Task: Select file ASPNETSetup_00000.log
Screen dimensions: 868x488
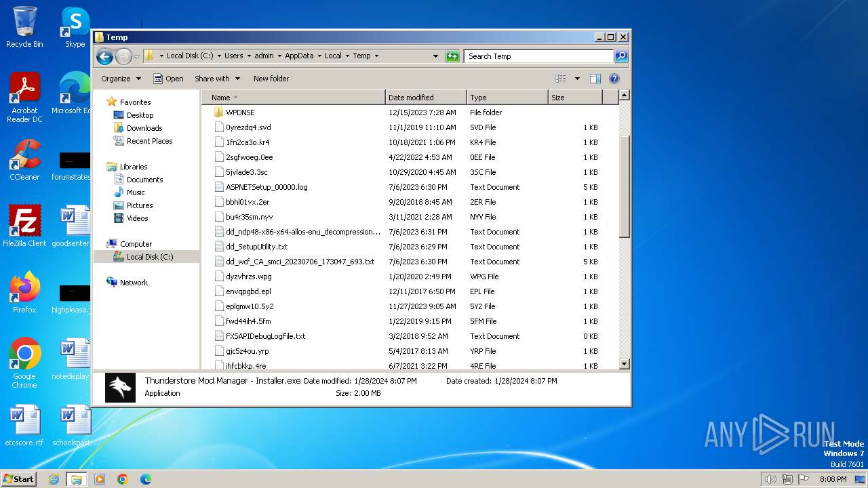Action: (267, 187)
